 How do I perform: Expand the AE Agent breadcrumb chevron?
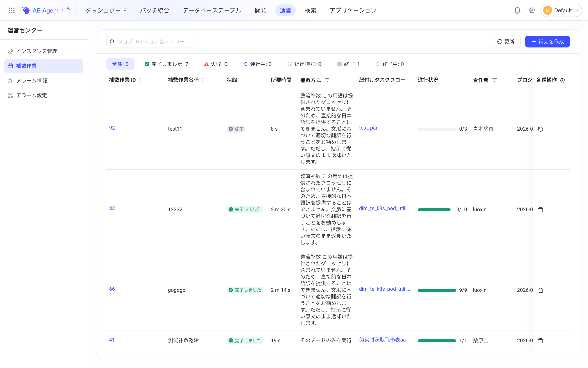62,10
